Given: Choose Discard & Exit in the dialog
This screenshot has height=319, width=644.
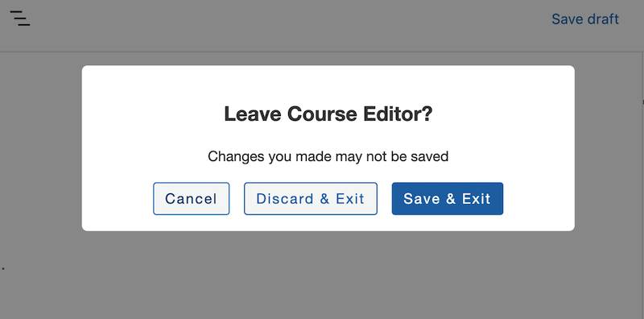Looking at the screenshot, I should click(311, 198).
